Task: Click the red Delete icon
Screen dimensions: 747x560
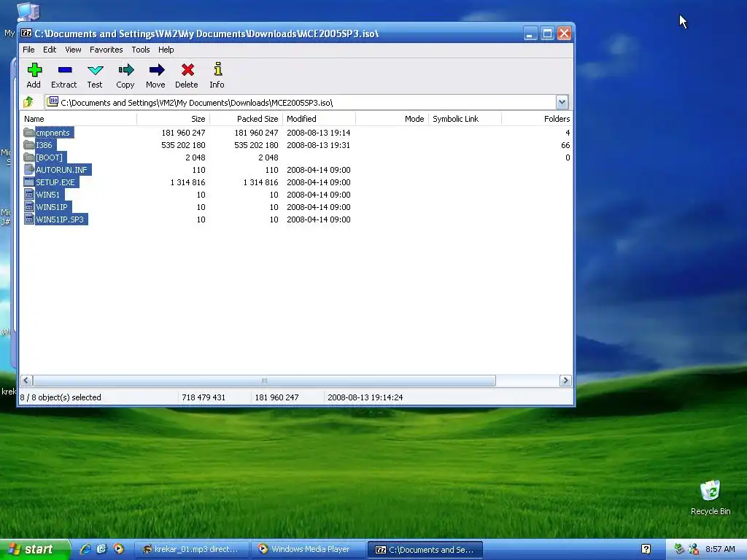Action: click(x=187, y=70)
